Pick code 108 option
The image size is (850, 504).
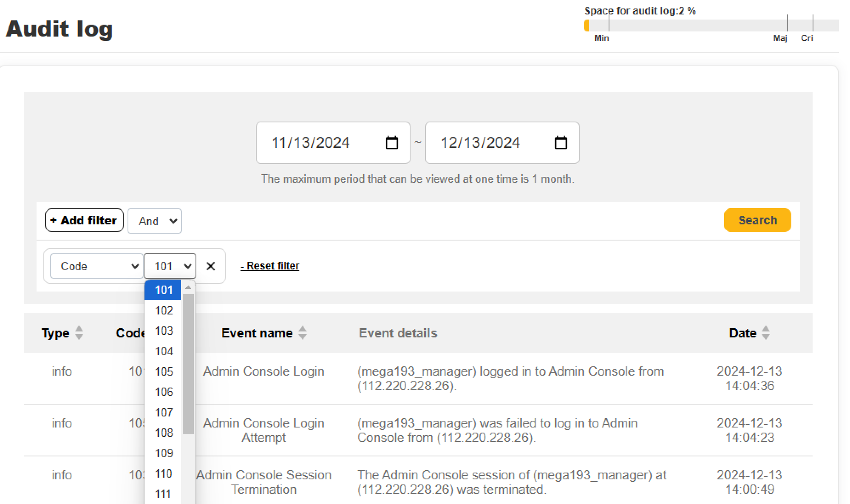pos(164,433)
